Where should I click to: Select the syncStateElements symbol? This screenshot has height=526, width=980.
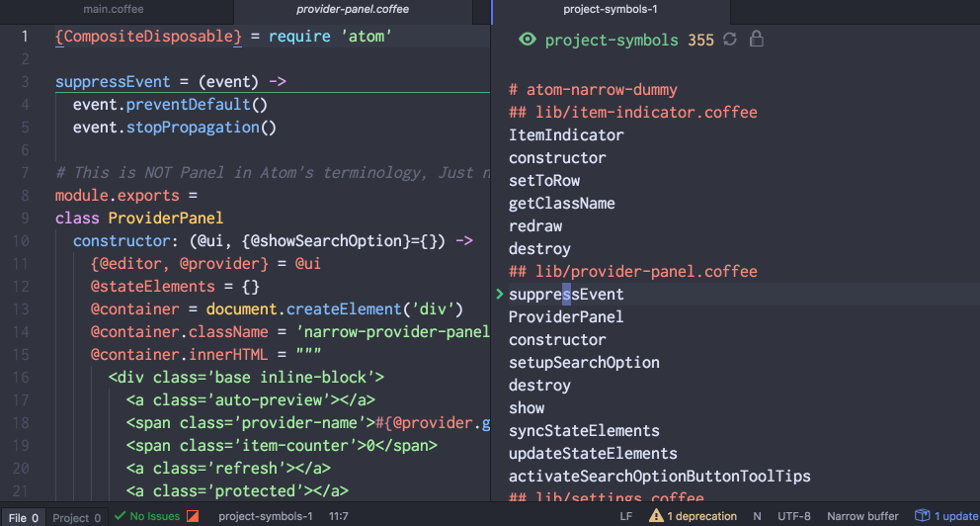click(x=584, y=431)
